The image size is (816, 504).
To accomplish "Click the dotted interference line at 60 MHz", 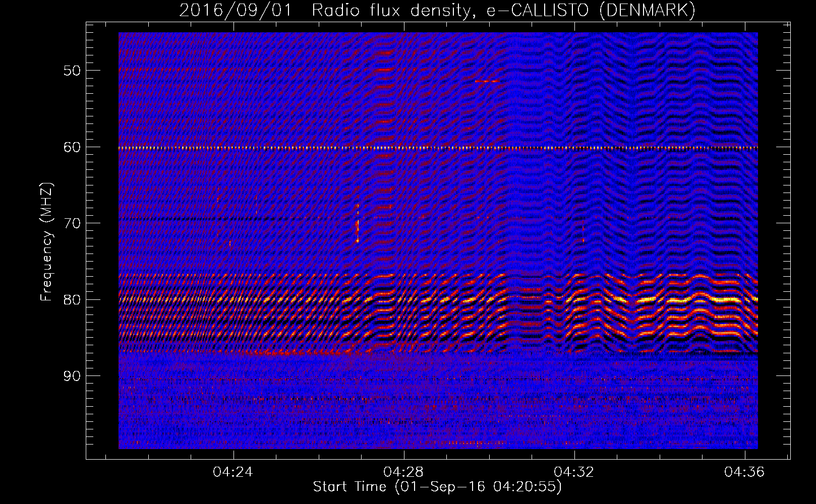I will tap(438, 148).
